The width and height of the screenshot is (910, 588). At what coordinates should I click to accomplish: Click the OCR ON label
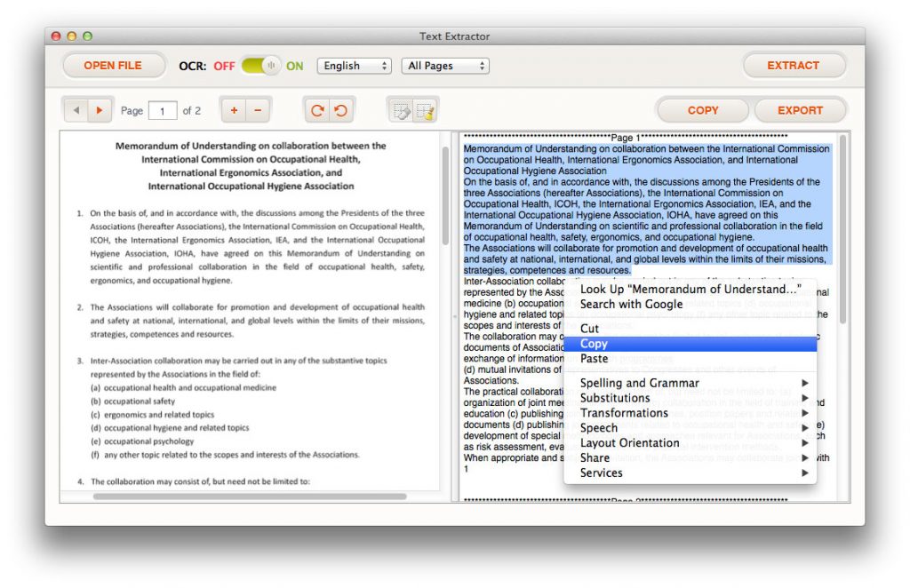click(x=294, y=66)
